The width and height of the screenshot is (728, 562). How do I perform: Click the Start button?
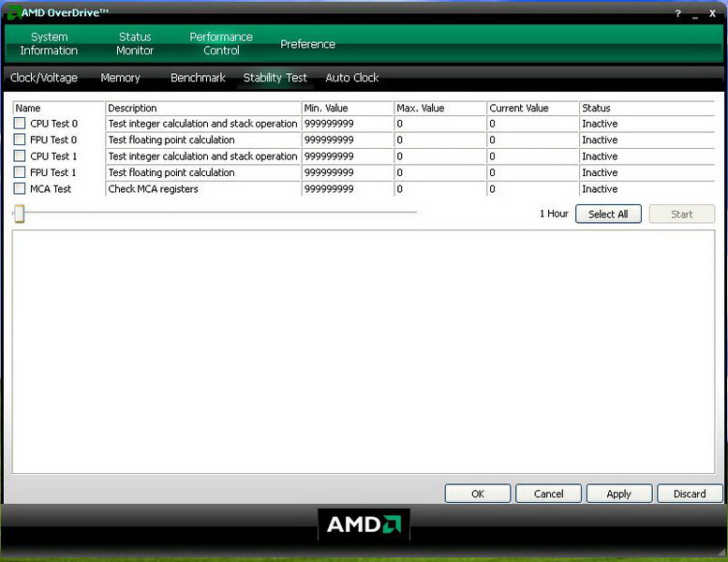[x=681, y=214]
